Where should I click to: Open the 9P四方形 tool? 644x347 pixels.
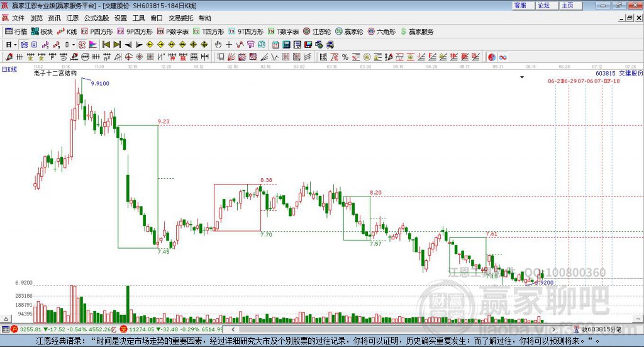coord(135,31)
